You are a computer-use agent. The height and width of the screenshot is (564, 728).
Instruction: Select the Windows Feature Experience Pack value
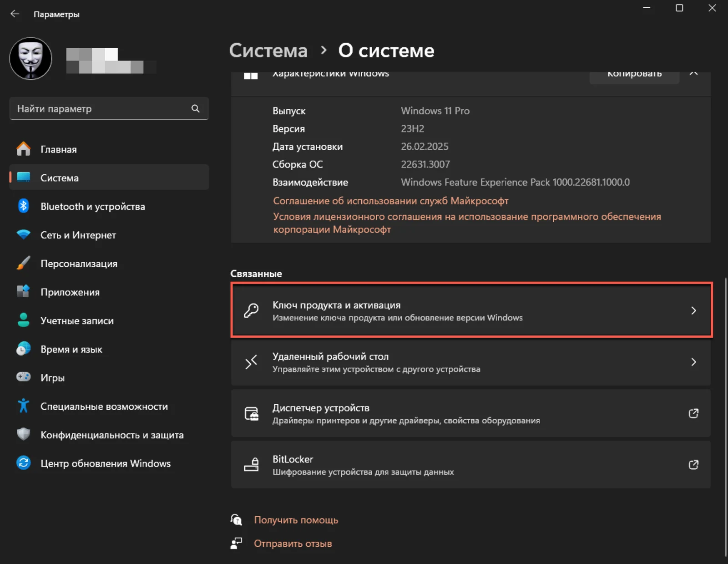(x=515, y=182)
